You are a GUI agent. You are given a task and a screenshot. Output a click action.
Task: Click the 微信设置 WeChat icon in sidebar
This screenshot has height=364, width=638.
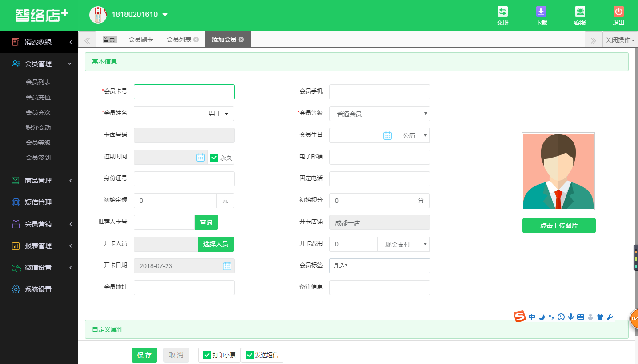[x=16, y=268]
